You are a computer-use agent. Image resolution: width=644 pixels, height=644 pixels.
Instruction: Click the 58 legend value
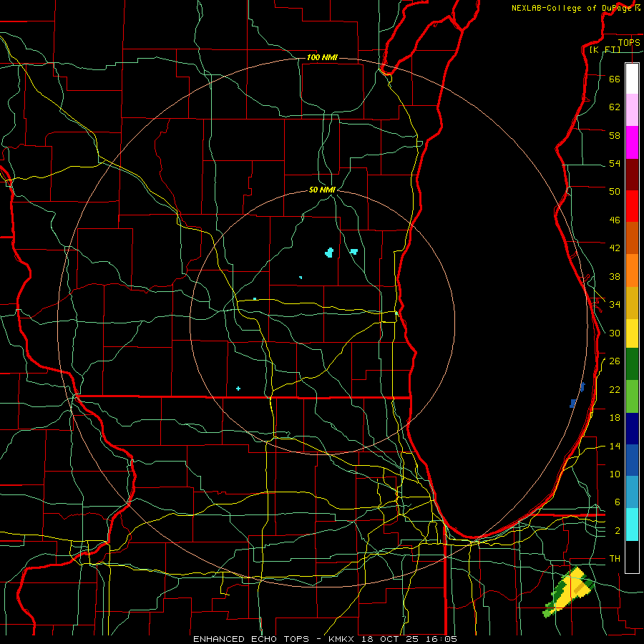(615, 135)
